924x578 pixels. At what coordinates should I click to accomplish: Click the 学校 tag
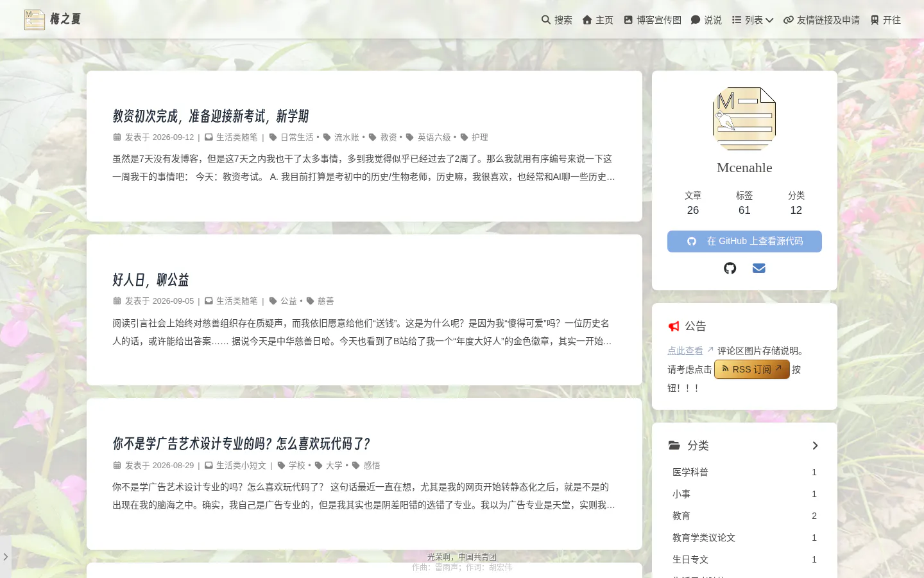(297, 466)
